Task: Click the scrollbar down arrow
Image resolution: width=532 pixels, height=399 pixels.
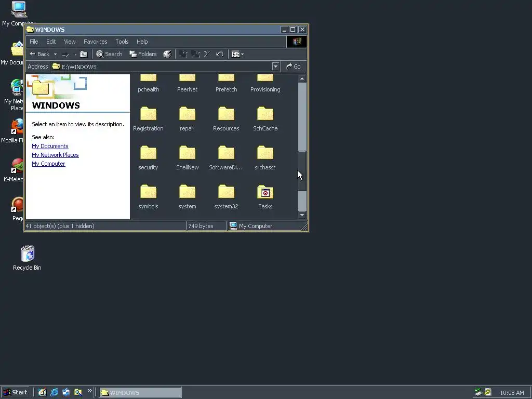Action: click(x=302, y=215)
